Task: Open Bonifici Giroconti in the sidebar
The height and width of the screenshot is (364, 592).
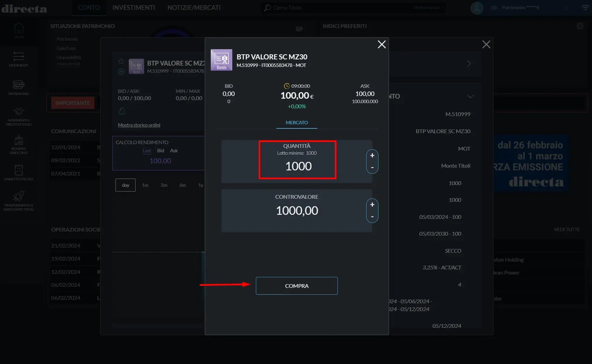Action: click(x=19, y=145)
